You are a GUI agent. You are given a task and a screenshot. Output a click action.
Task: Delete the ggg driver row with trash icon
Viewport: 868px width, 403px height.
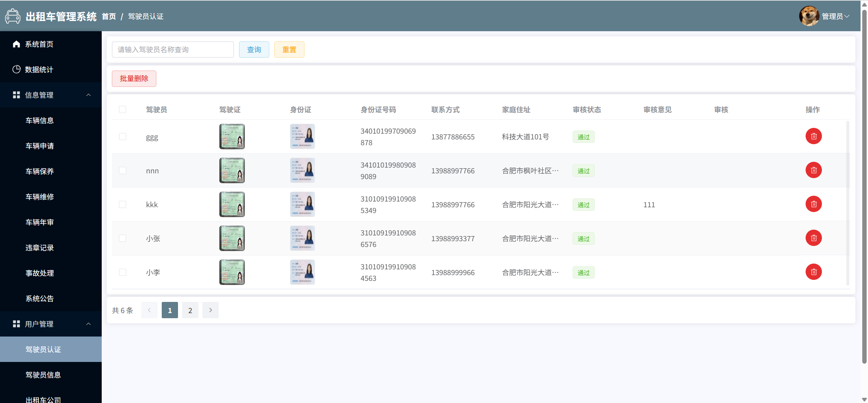point(813,136)
